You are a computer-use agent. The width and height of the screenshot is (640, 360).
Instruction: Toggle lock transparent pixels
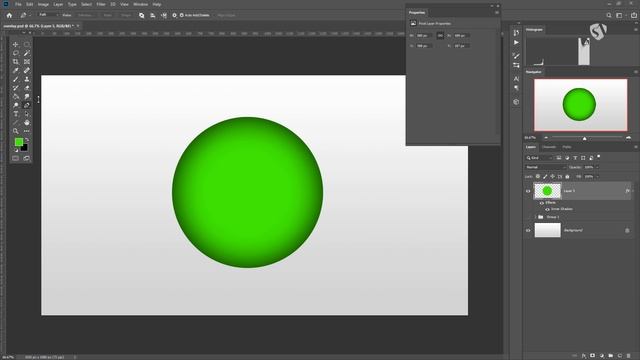pyautogui.click(x=538, y=176)
